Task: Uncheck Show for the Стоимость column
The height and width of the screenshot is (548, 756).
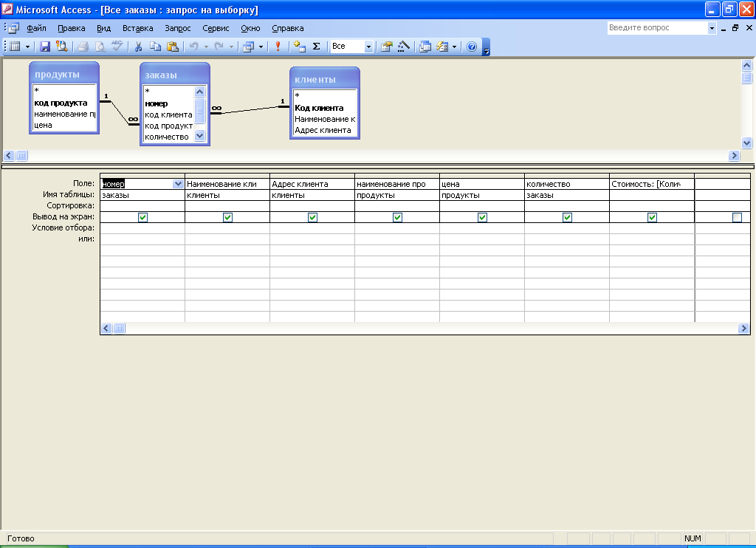Action: pyautogui.click(x=652, y=217)
